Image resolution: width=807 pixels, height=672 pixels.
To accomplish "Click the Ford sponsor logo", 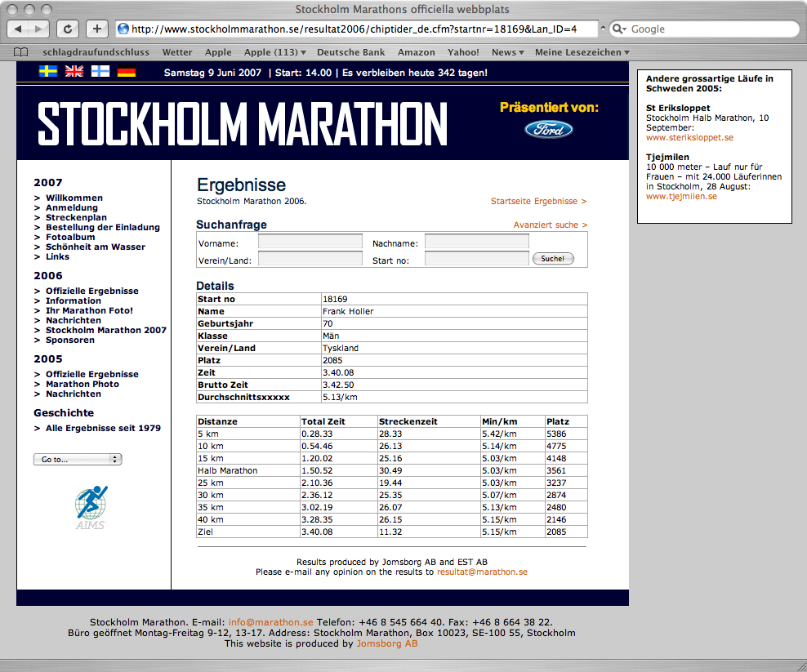I will point(549,129).
